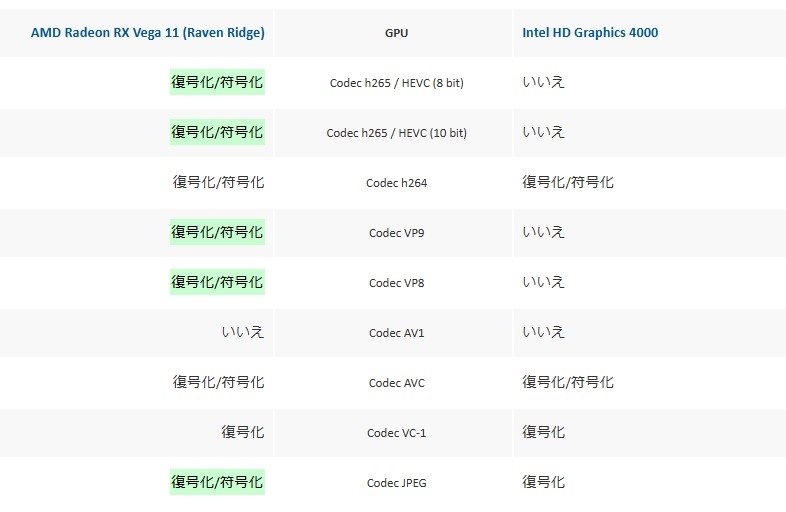Select the Codec h265 / HEVC (8 bit) label
Screen dimensions: 786x512
(396, 83)
